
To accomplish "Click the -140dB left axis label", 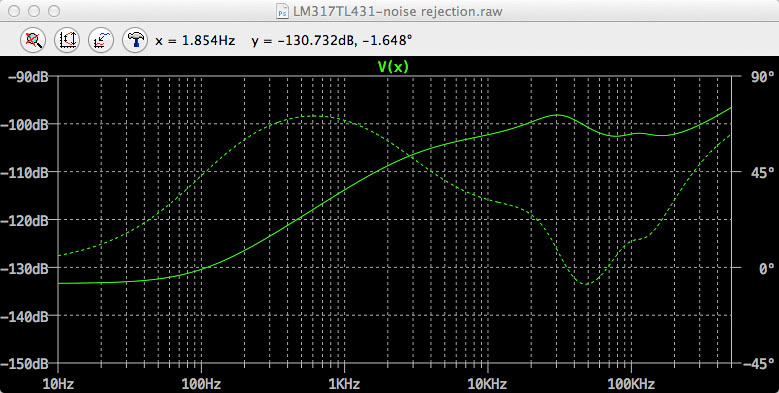I will [24, 316].
